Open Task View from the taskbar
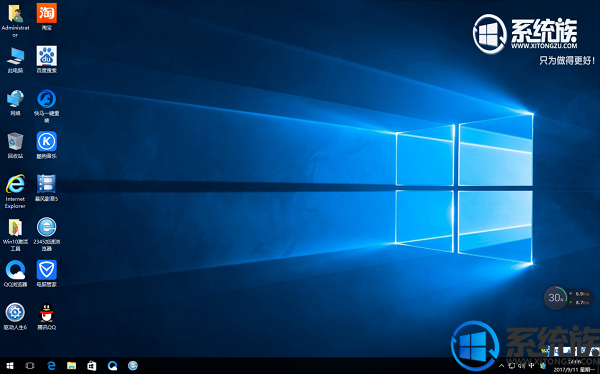Viewport: 600px width, 374px height. [x=30, y=366]
